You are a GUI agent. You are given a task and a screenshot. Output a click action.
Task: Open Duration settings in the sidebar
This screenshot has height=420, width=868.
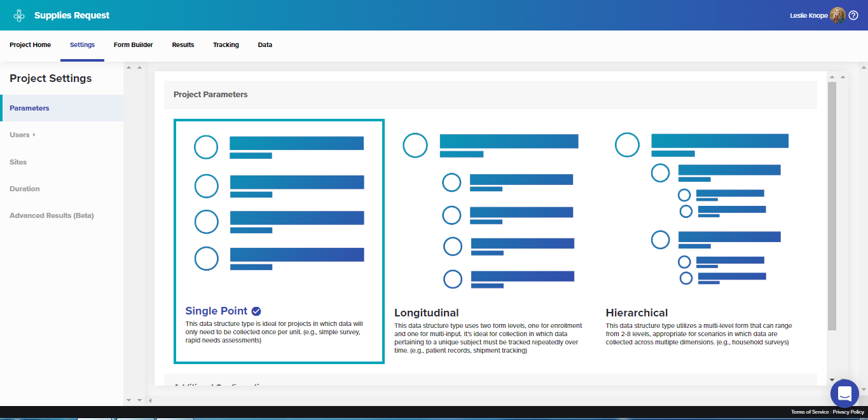25,189
